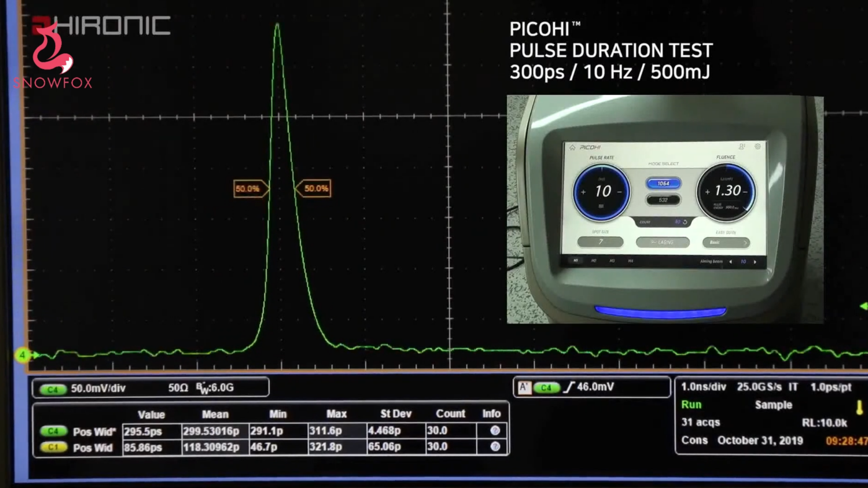
Task: Click the 50Ω termination readout
Action: click(178, 388)
